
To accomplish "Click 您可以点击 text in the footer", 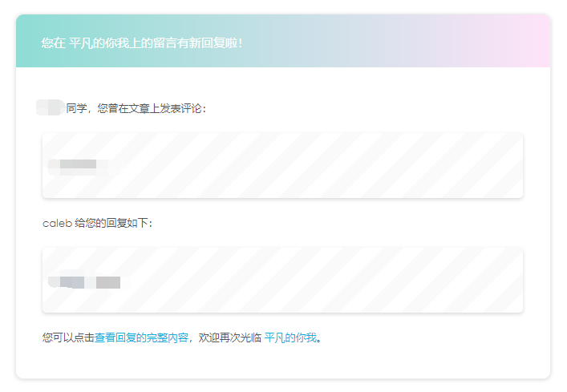I will click(x=68, y=338).
